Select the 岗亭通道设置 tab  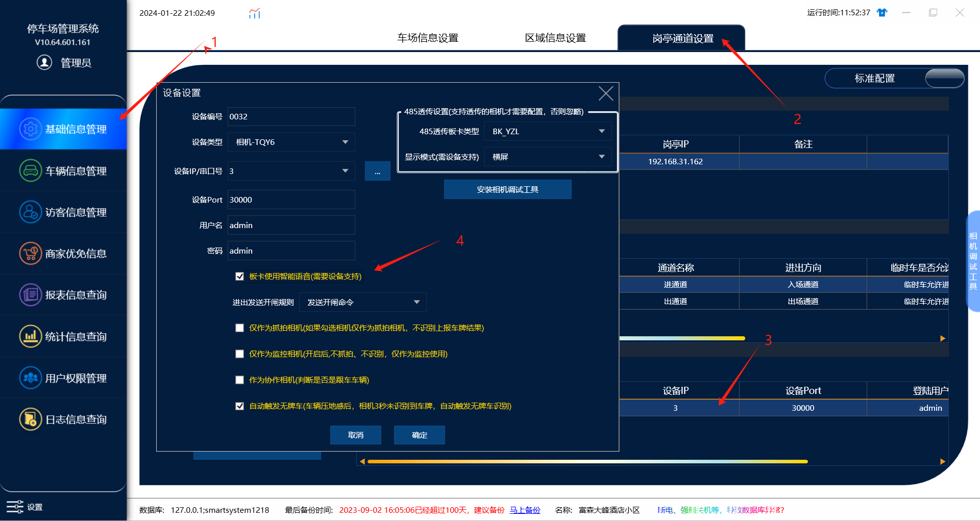click(x=681, y=38)
